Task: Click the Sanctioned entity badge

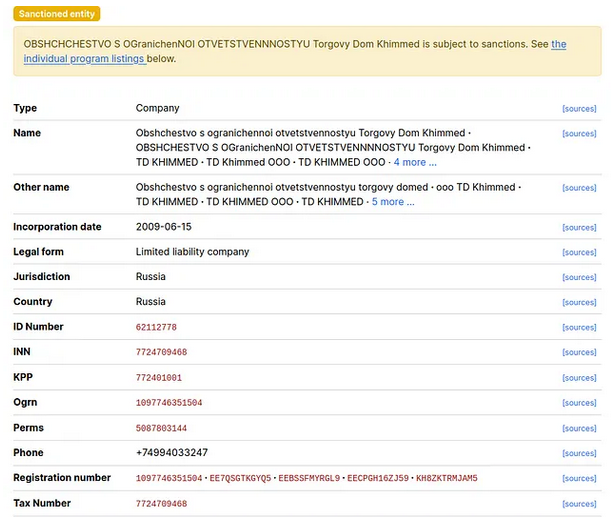Action: [x=57, y=14]
